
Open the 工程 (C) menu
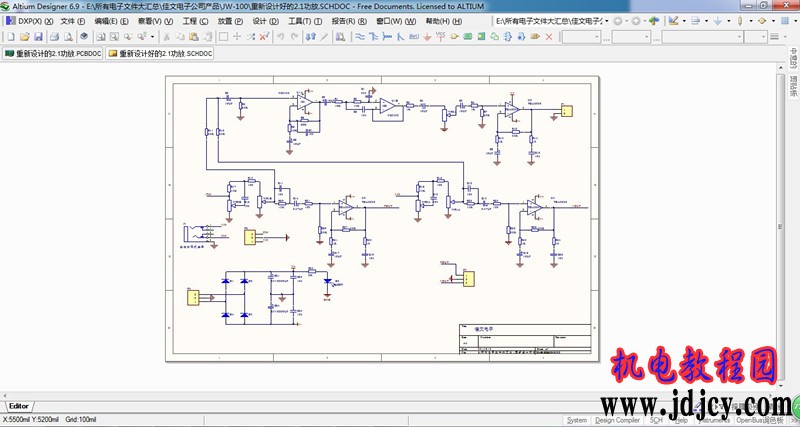(x=195, y=21)
